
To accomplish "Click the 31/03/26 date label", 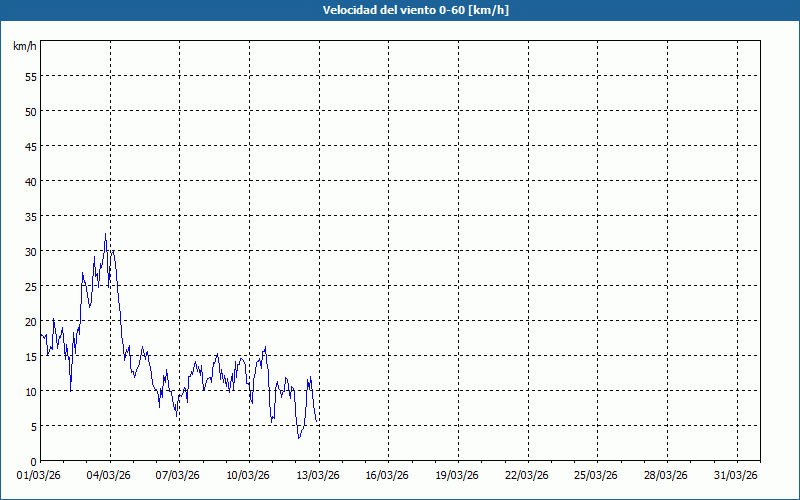I will 737,474.
